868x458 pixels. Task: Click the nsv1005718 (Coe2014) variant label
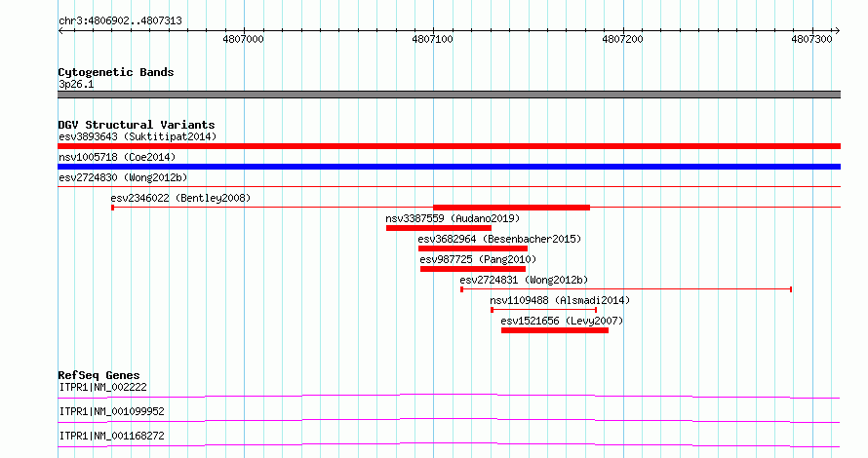(117, 157)
